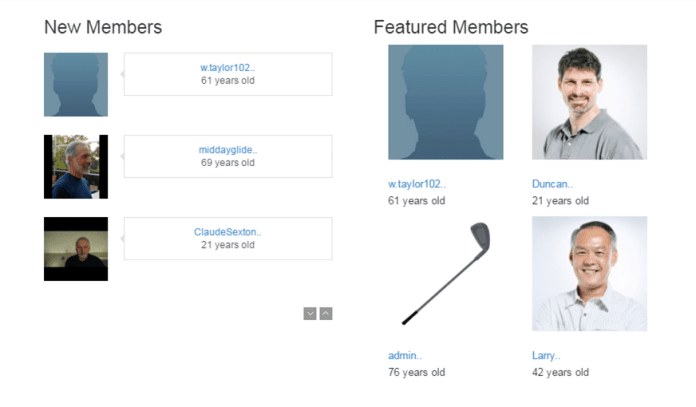Open ClaudeSexton's profile photo

click(x=76, y=249)
